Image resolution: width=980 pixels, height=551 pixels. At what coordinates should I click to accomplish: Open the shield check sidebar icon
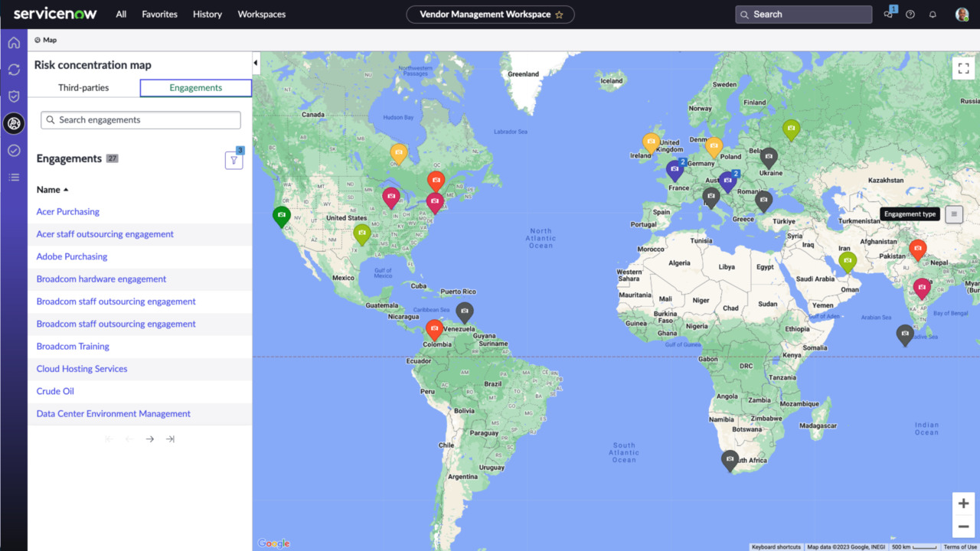(x=14, y=96)
